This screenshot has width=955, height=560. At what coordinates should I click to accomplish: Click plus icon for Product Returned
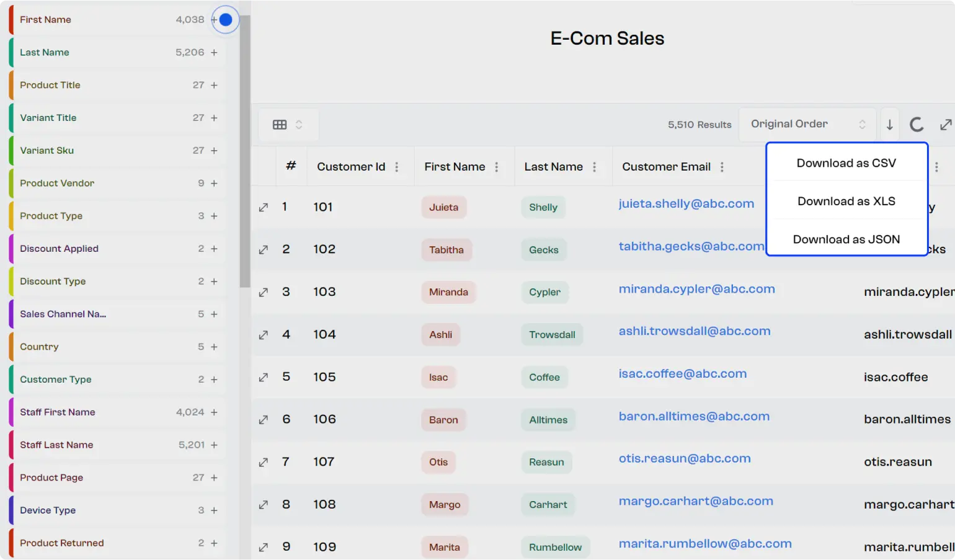click(214, 543)
